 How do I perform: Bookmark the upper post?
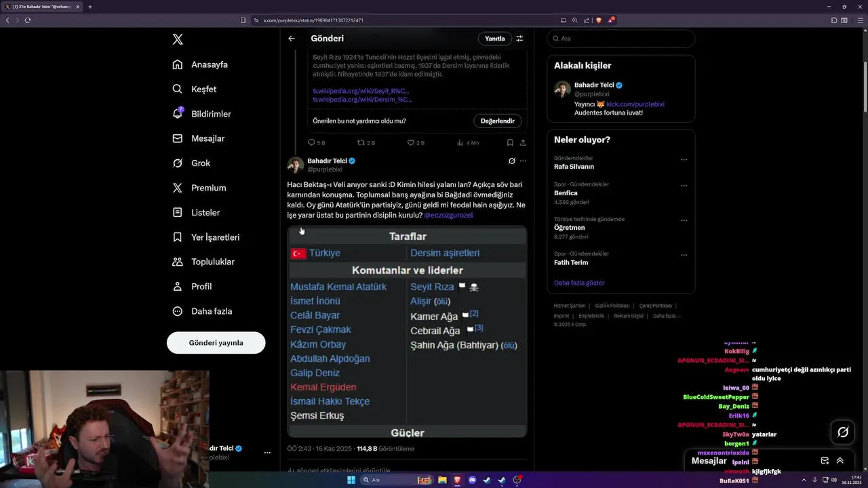click(510, 143)
